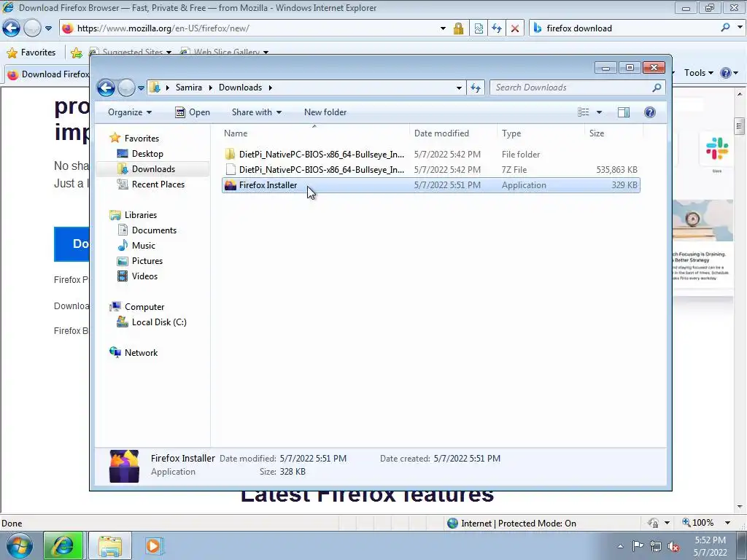Open Videos library
The height and width of the screenshot is (560, 747).
click(x=144, y=276)
